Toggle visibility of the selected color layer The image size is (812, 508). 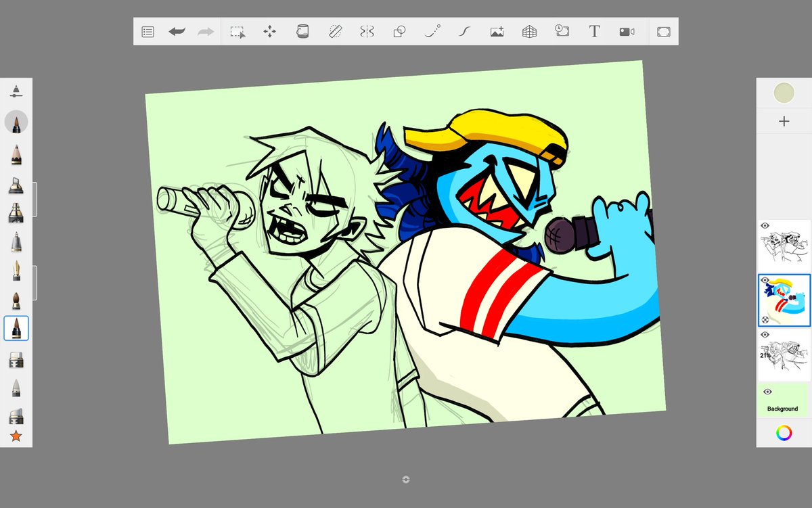(x=765, y=280)
